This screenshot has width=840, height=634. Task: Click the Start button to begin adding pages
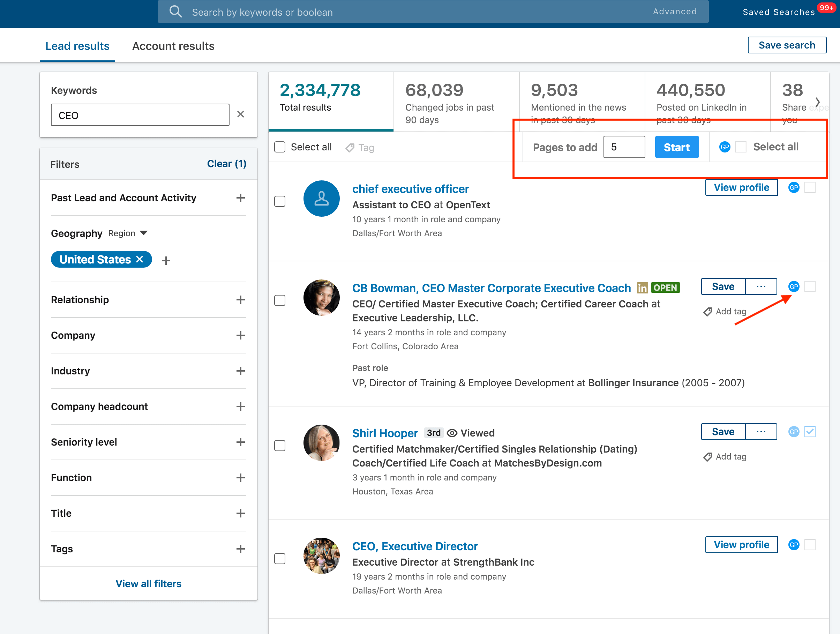677,147
